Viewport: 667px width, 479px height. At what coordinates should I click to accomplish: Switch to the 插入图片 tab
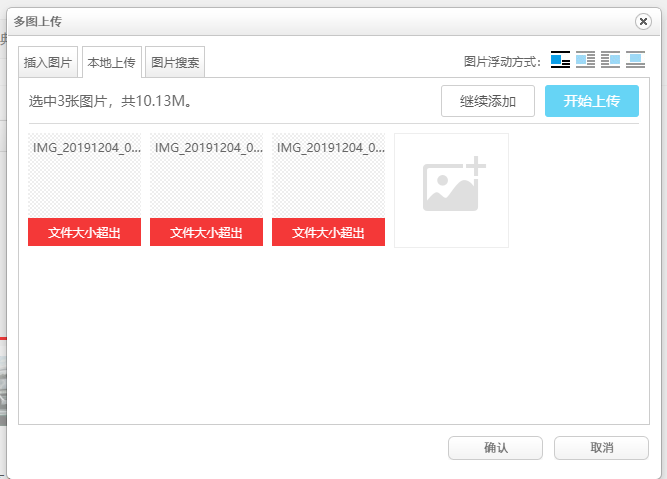point(48,62)
